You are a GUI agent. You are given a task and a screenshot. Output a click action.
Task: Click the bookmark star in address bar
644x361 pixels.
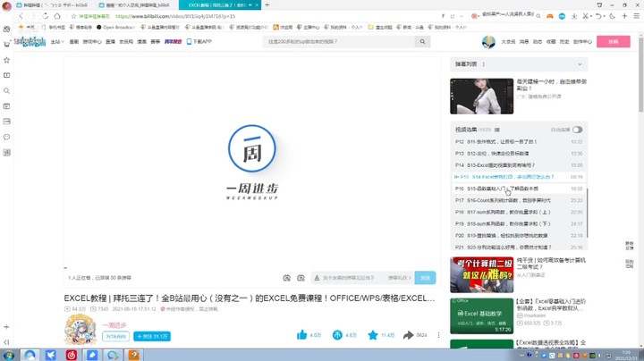pyautogui.click(x=74, y=16)
